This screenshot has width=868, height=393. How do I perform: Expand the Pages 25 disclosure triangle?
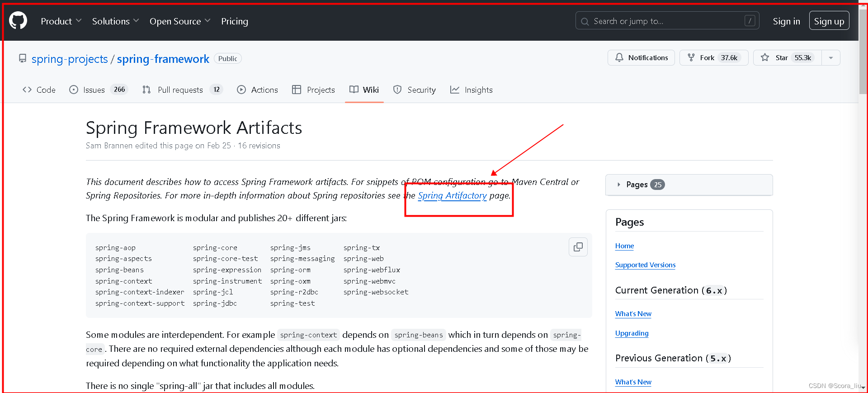tap(618, 185)
